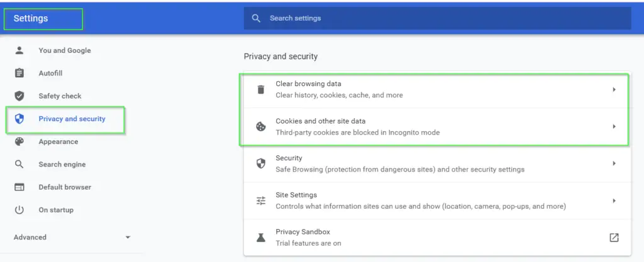Open the Site Settings row arrow
This screenshot has height=262, width=644.
click(x=614, y=200)
